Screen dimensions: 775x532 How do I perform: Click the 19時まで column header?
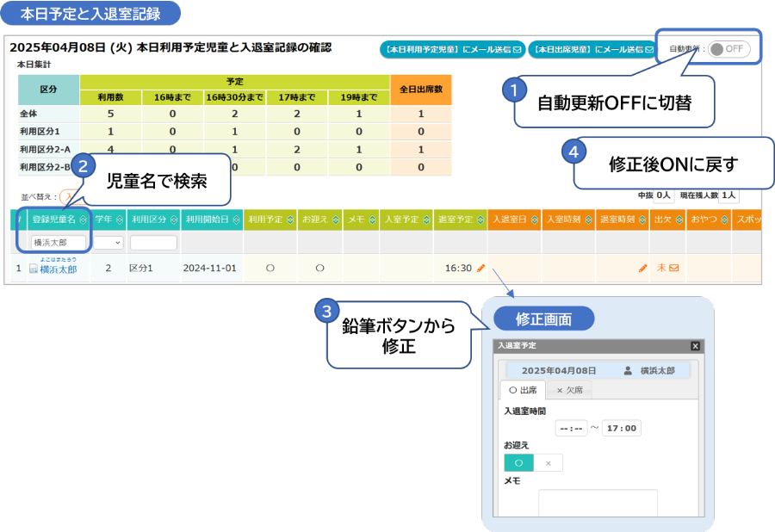[x=359, y=97]
